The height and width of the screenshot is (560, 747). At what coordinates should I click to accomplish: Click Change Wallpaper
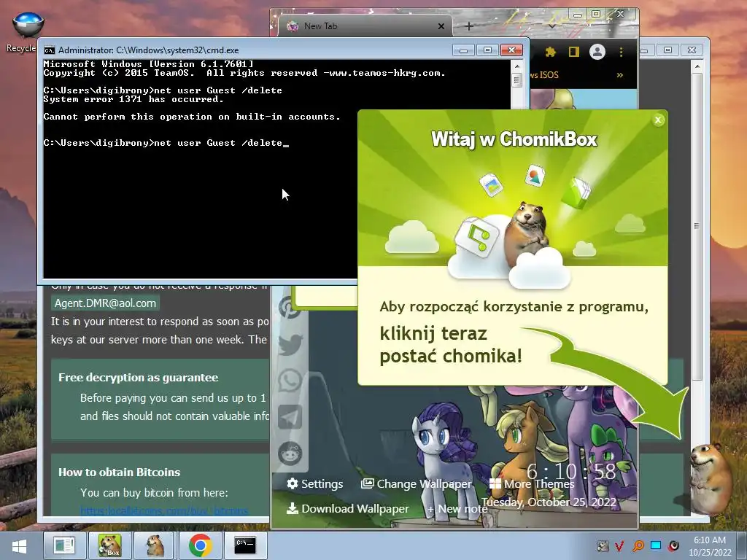pos(417,484)
